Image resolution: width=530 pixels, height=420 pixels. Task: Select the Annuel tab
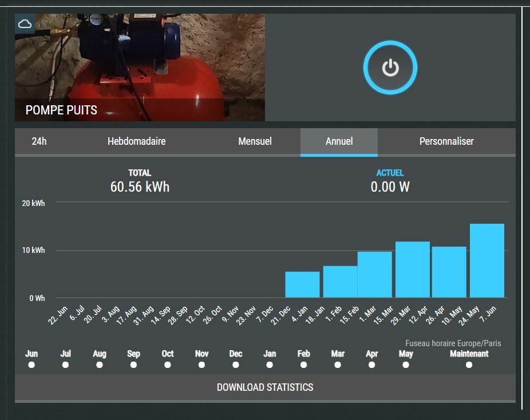point(339,141)
